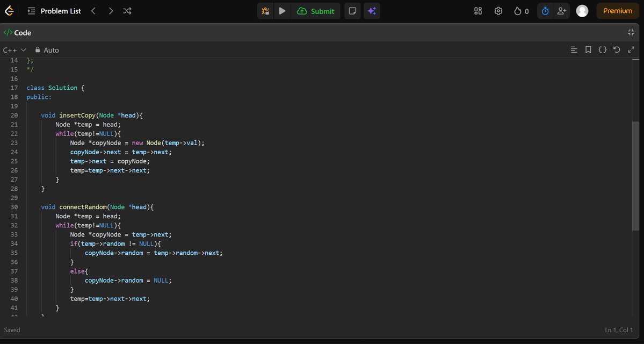644x344 pixels.
Task: Run the code with the play icon
Action: click(282, 11)
